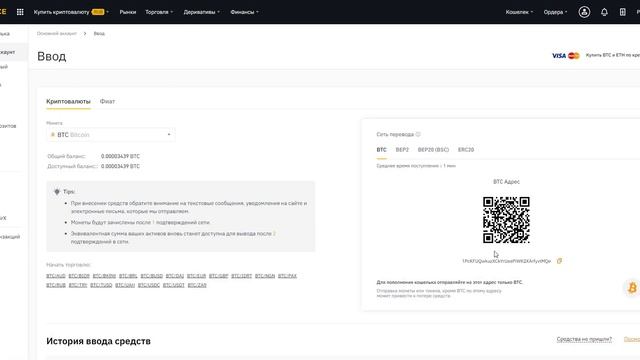Select the BEP2 network tab
Image resolution: width=640 pixels, height=360 pixels.
coord(402,150)
